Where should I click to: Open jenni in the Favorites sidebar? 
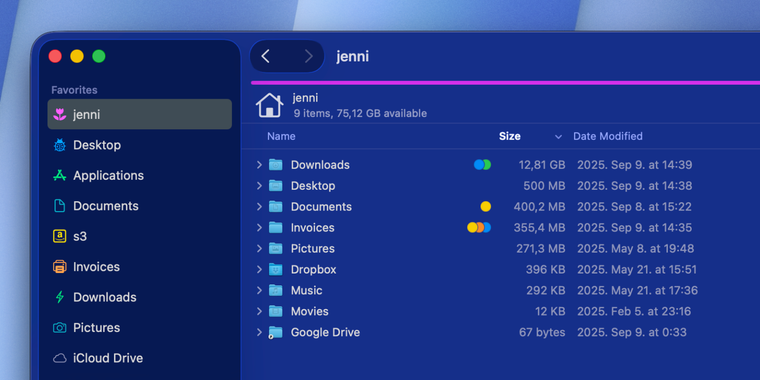[140, 114]
